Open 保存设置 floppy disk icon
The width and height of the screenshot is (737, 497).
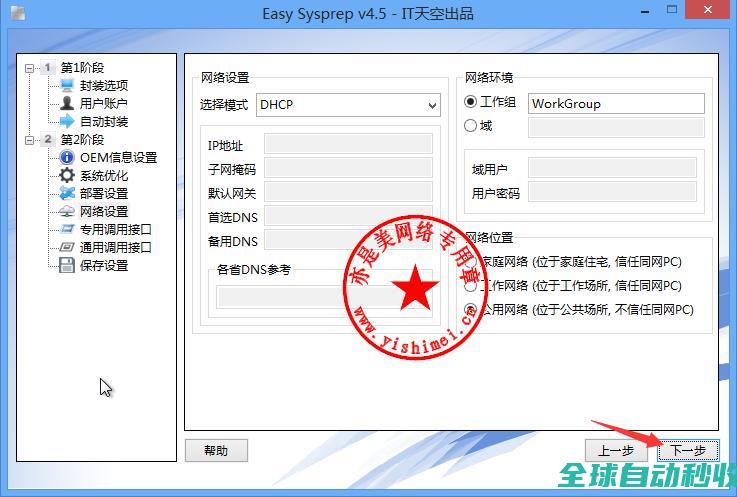click(x=67, y=266)
